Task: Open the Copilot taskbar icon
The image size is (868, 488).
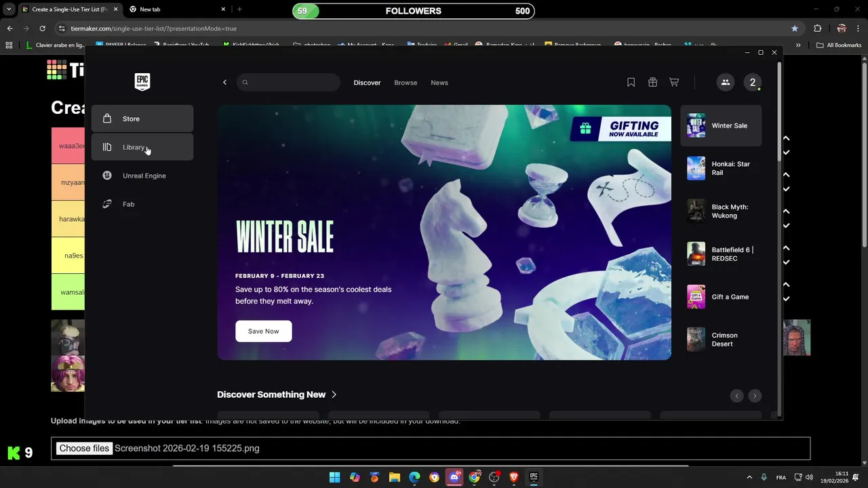Action: point(355,477)
